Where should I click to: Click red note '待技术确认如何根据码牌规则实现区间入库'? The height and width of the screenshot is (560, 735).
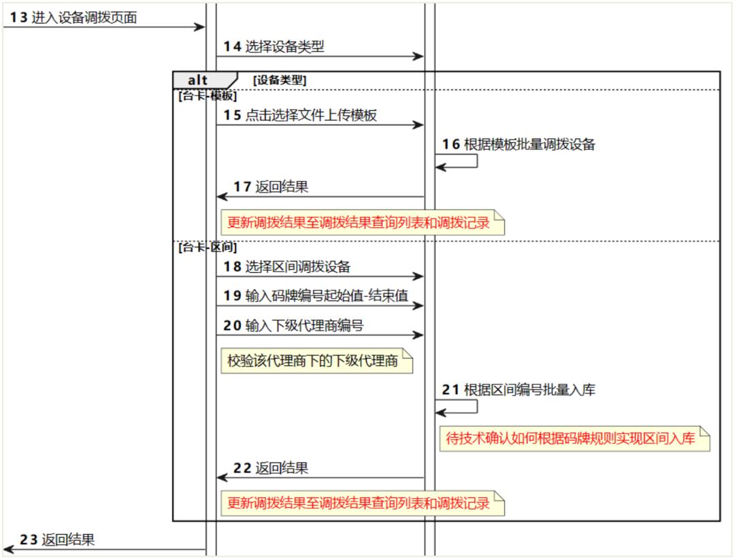(574, 439)
